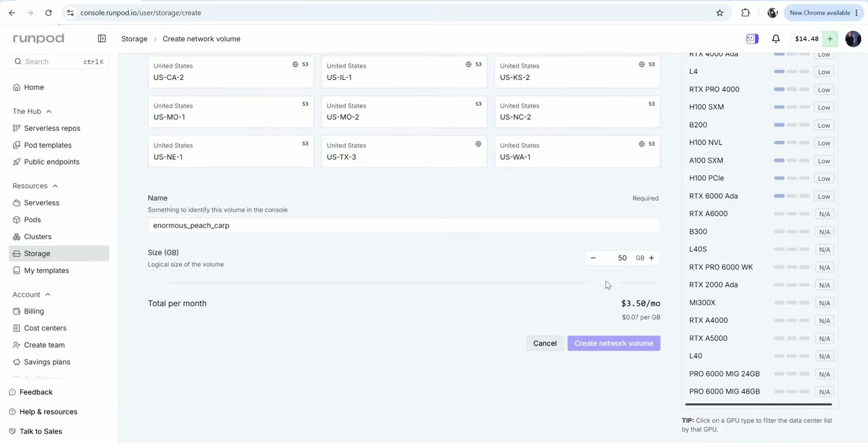
Task: Open Chrome's three-dot menu
Action: coord(856,12)
